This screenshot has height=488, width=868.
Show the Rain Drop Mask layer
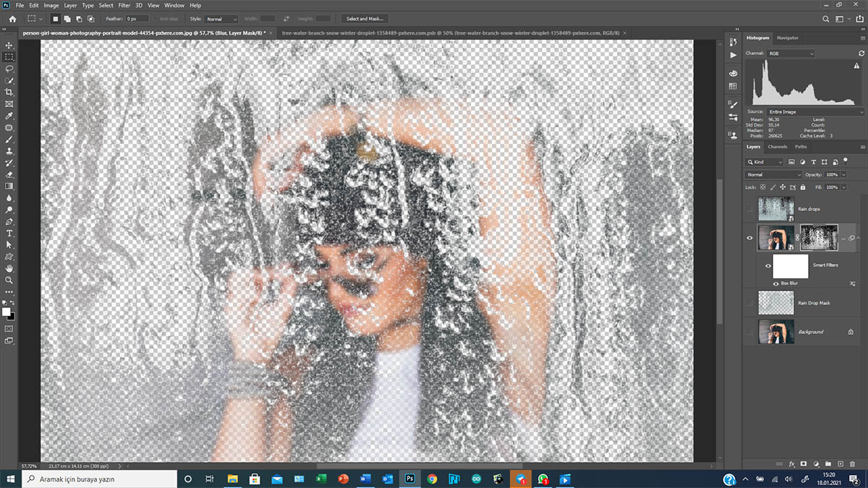point(749,303)
